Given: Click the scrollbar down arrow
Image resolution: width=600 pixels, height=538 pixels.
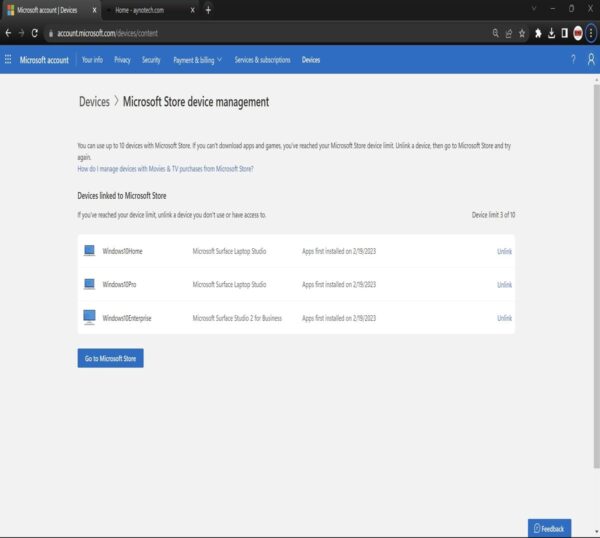Looking at the screenshot, I should (x=596, y=531).
